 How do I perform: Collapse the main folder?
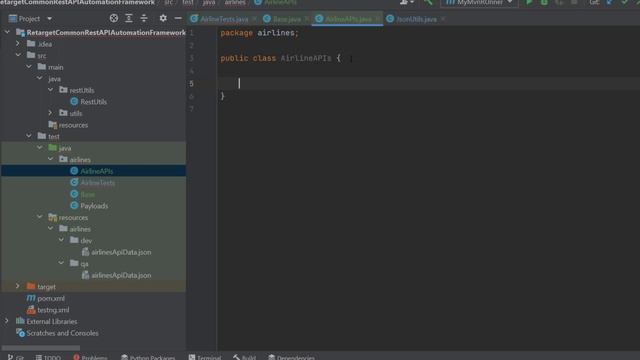tap(29, 67)
